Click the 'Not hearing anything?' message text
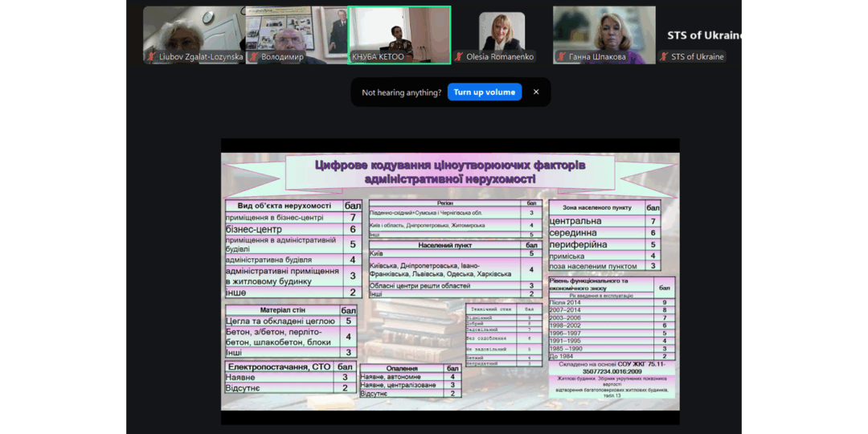 [401, 92]
